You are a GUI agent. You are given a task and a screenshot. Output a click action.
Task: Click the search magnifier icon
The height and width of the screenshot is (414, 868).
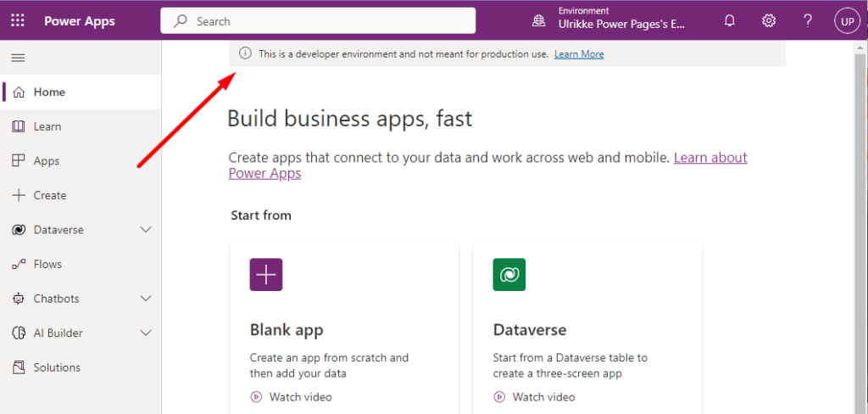[180, 21]
